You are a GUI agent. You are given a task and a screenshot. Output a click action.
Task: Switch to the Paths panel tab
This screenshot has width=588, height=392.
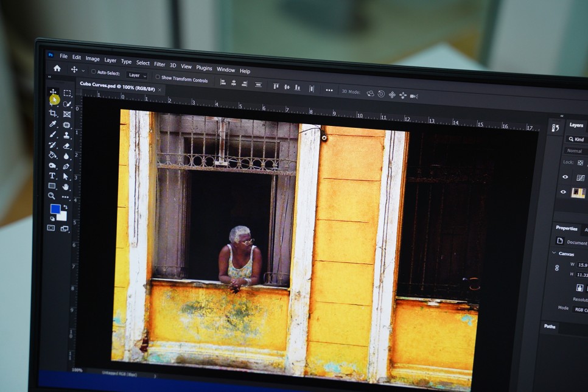(550, 326)
